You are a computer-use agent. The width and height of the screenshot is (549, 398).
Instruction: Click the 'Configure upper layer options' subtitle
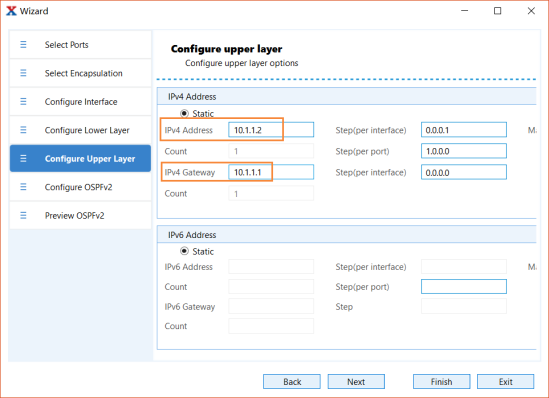coord(242,63)
